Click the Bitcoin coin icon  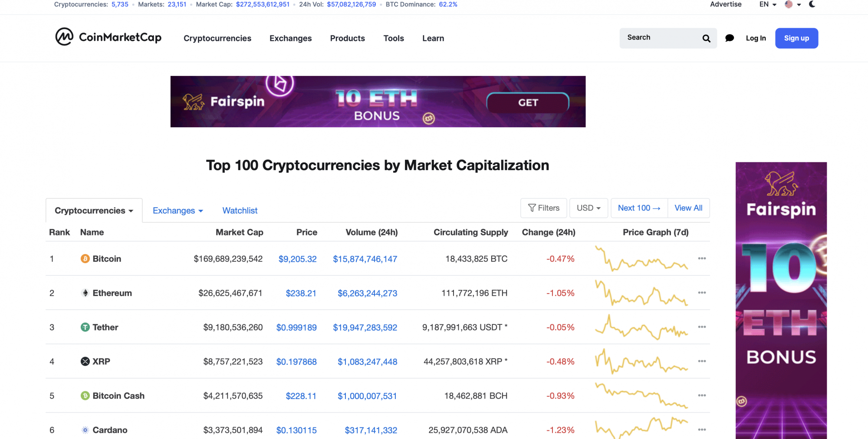(x=85, y=259)
